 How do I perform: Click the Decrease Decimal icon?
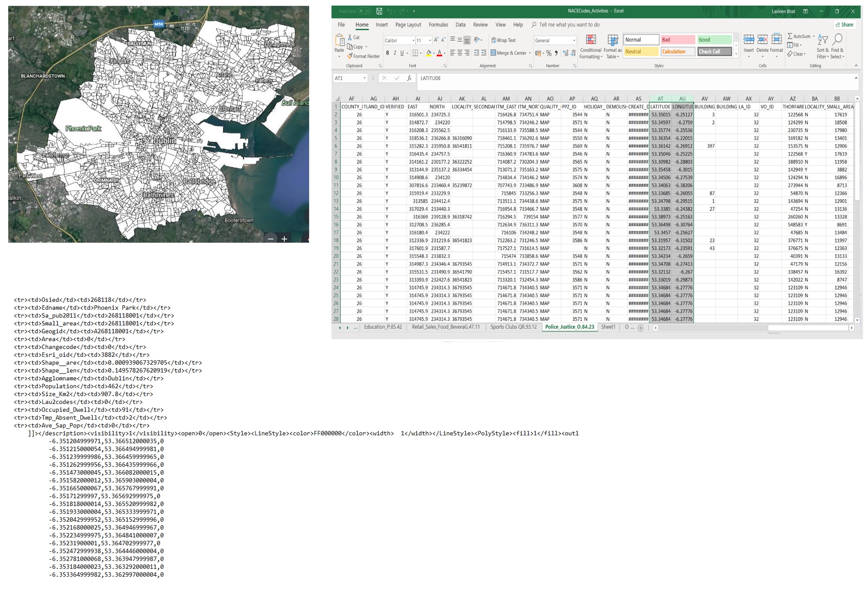click(x=573, y=53)
